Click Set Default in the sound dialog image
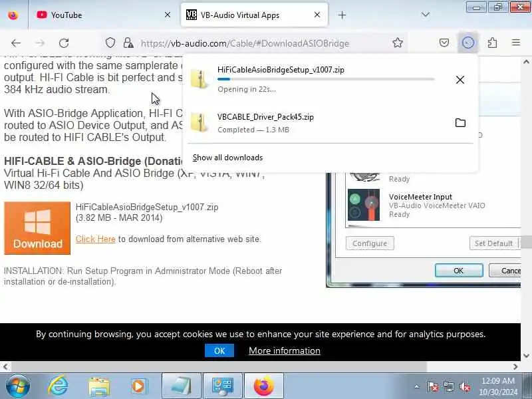Image resolution: width=532 pixels, height=399 pixels. [493, 243]
